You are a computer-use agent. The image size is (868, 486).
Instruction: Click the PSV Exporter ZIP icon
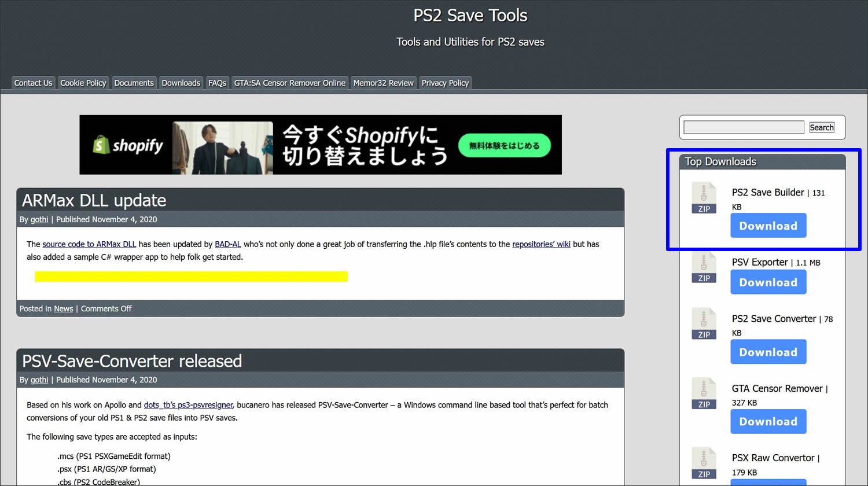[704, 267]
